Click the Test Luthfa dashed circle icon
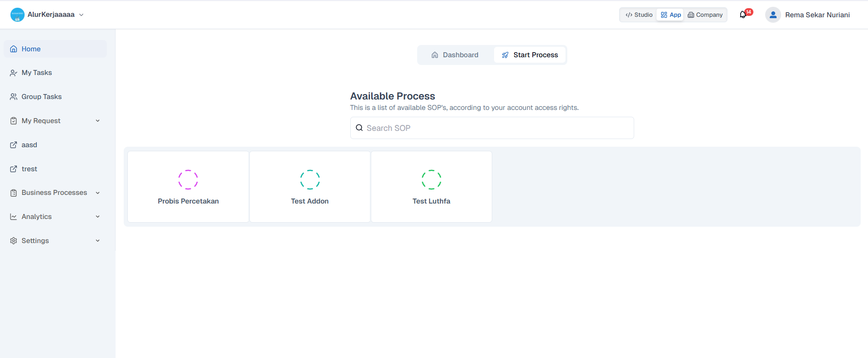 pos(431,179)
